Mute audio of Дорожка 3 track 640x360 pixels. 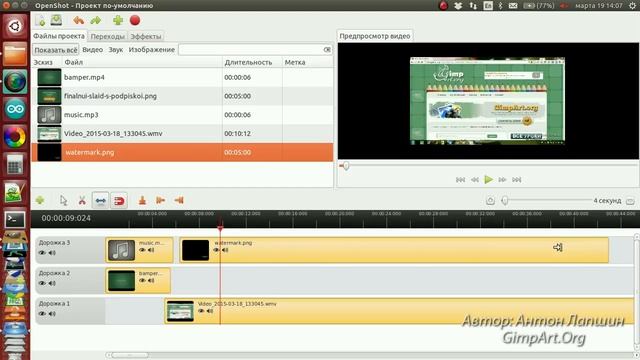52,253
